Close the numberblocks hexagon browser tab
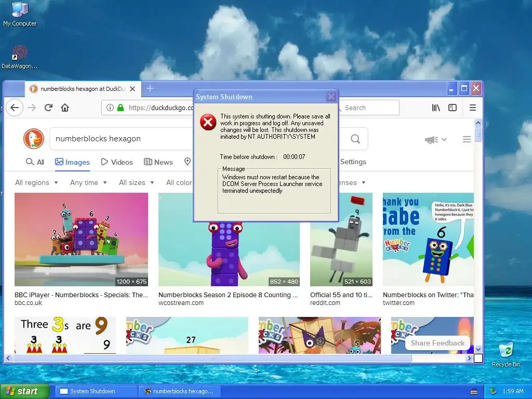The image size is (532, 399). click(x=132, y=89)
